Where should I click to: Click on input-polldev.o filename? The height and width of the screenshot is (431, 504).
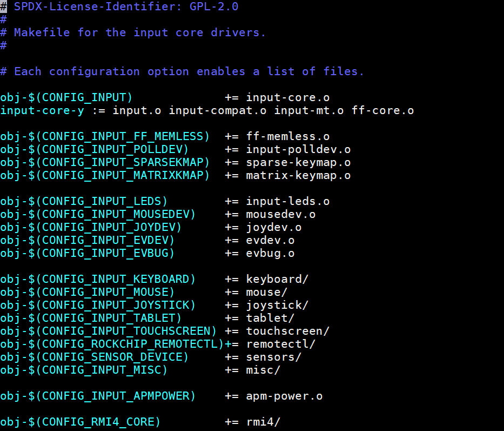[x=298, y=150]
